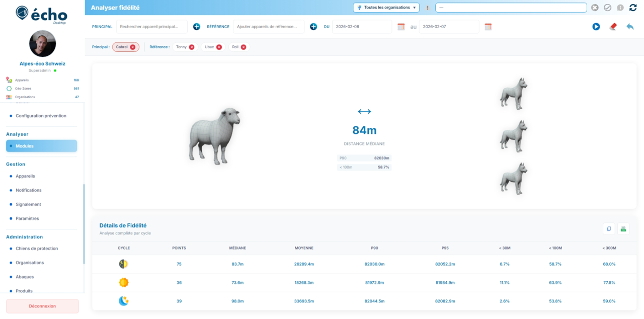644x319 pixels.
Task: Click the Déconnexion button
Action: [x=42, y=306]
